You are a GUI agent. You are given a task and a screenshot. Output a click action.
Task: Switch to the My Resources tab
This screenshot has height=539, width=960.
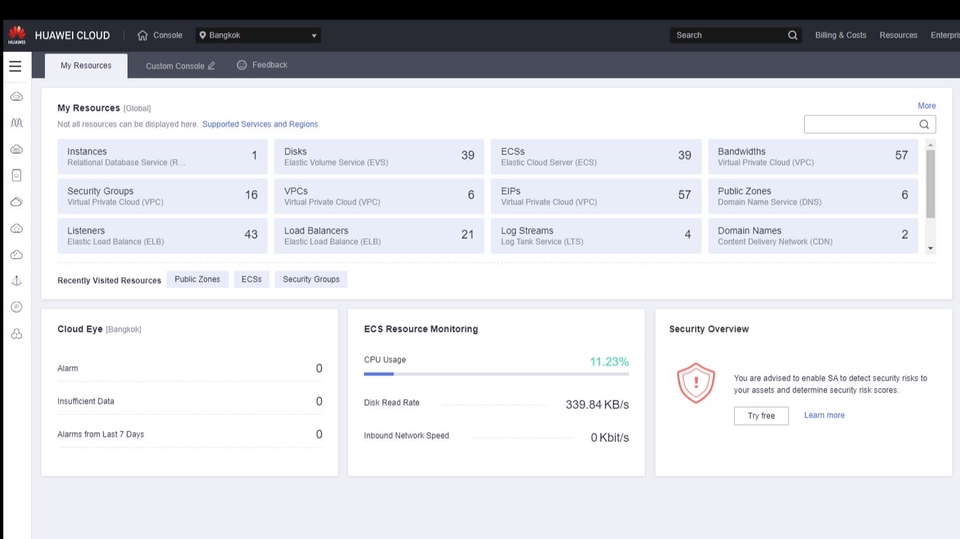[x=86, y=66]
